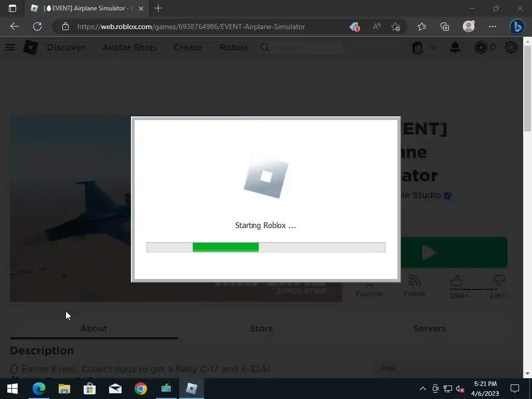Click the game thumbnail image
Image resolution: width=532 pixels, height=399 pixels.
pyautogui.click(x=71, y=208)
